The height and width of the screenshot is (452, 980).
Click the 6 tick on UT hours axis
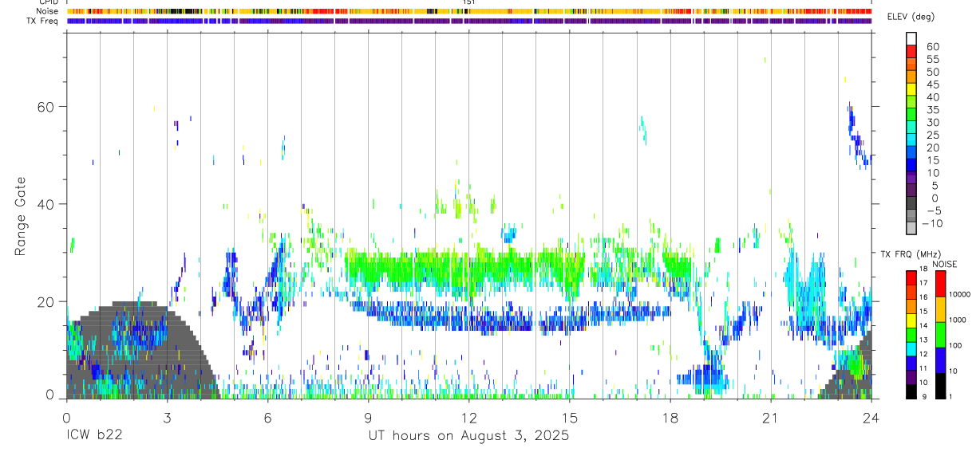[267, 418]
